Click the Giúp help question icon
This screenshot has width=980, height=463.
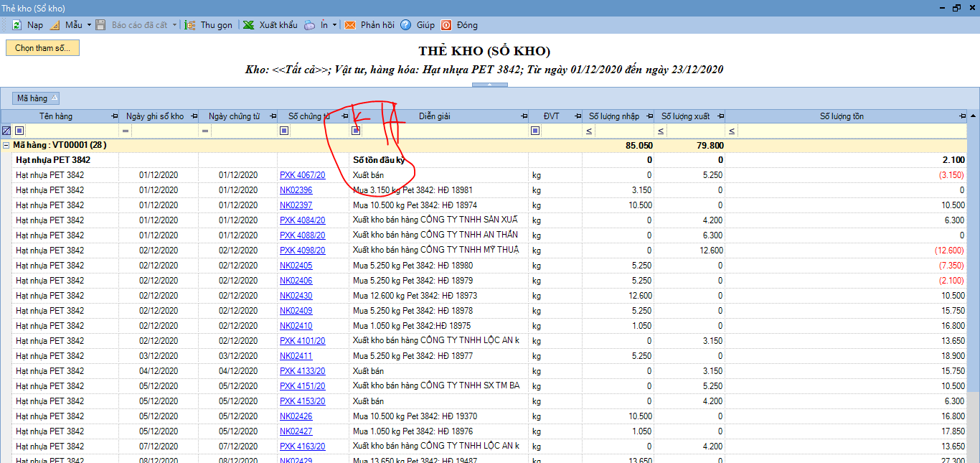pos(406,25)
